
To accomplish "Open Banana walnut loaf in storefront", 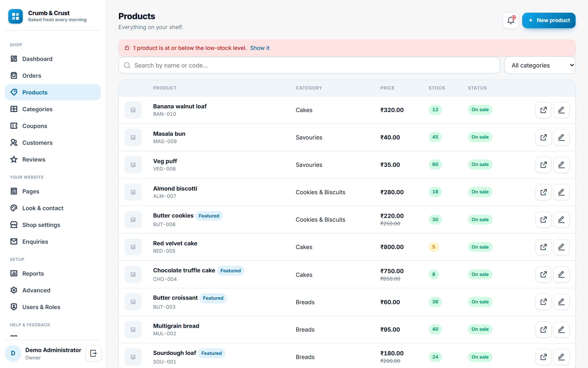I will coord(543,110).
